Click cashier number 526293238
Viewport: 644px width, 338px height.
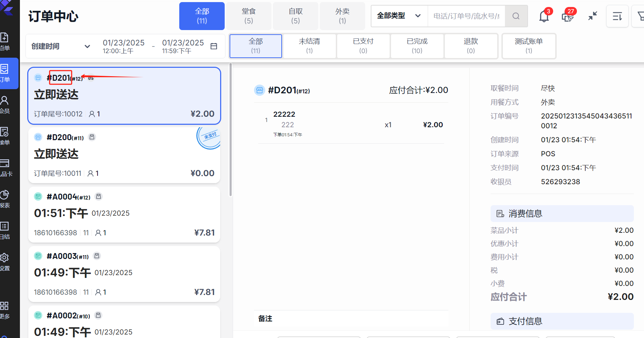click(560, 182)
